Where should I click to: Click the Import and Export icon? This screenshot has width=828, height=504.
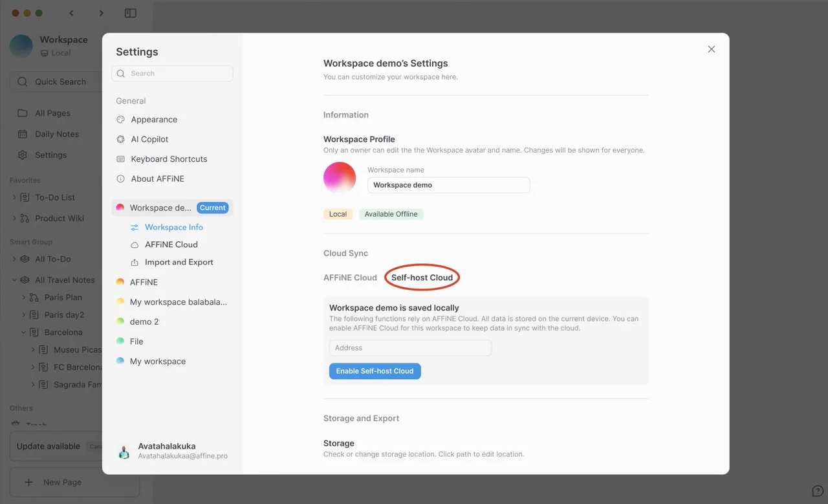(x=135, y=262)
